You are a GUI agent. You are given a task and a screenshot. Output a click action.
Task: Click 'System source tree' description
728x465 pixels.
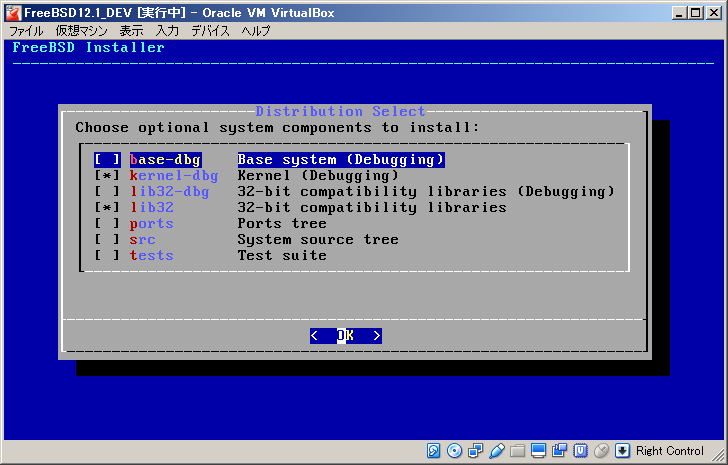(318, 239)
